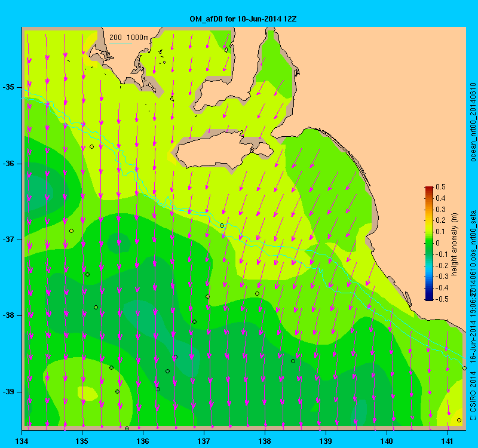Select the '138' longitude tick label
This screenshot has width=478, height=448.
click(x=265, y=441)
